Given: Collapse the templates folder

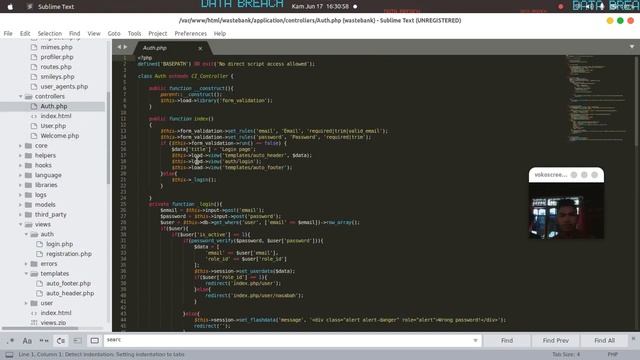Looking at the screenshot, I should coord(26,273).
